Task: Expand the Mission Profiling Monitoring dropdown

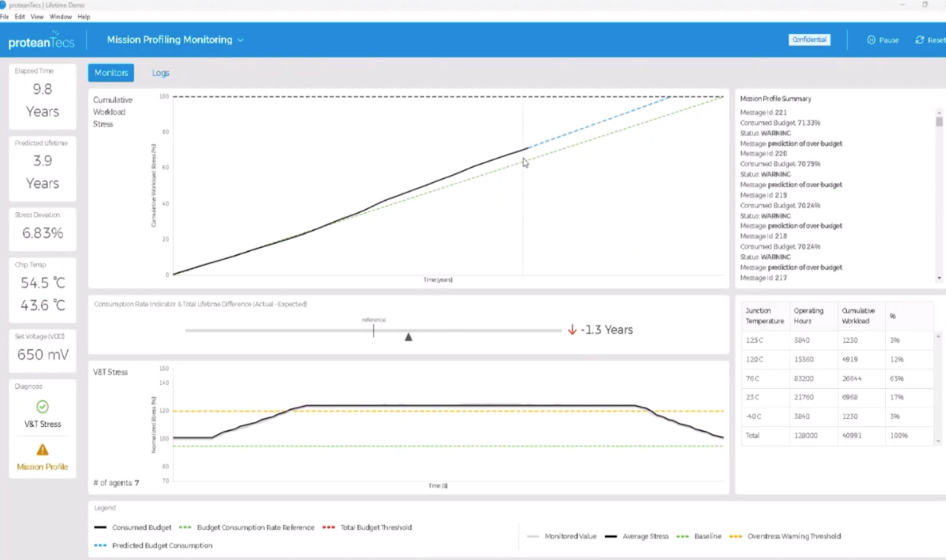Action: 240,40
